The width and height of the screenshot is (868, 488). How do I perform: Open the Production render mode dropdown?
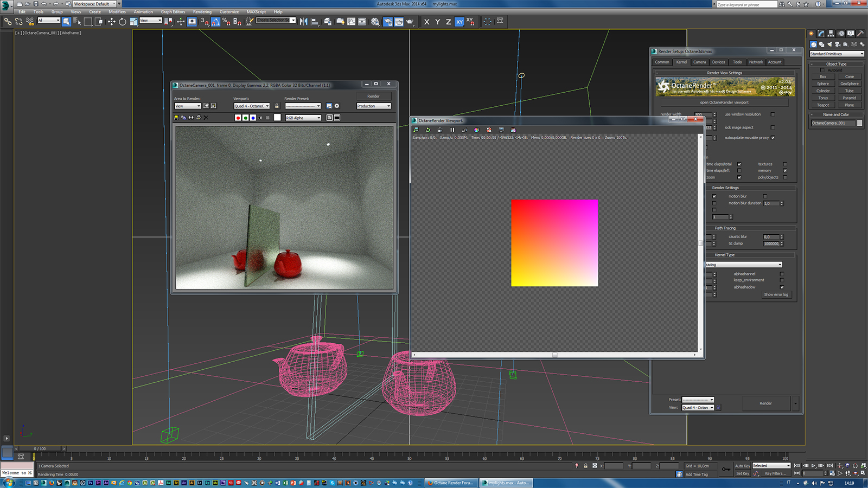(373, 106)
